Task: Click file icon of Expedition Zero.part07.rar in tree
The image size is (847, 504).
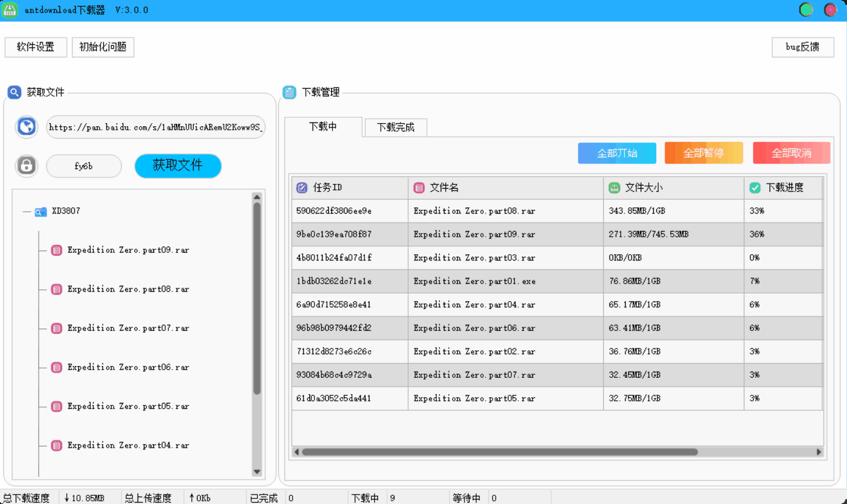Action: pyautogui.click(x=57, y=329)
